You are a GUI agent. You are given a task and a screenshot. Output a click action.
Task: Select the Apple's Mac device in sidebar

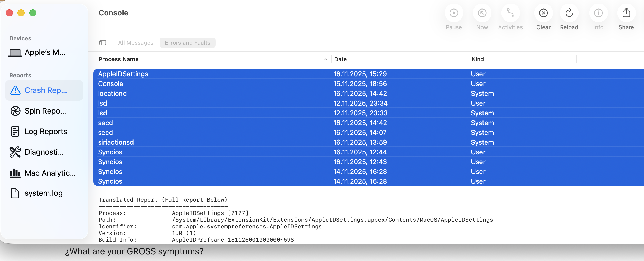click(x=44, y=52)
